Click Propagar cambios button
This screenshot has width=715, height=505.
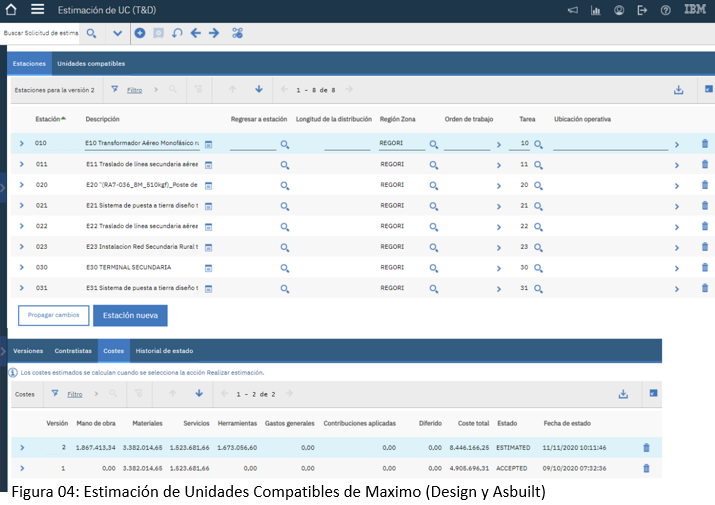click(x=53, y=315)
